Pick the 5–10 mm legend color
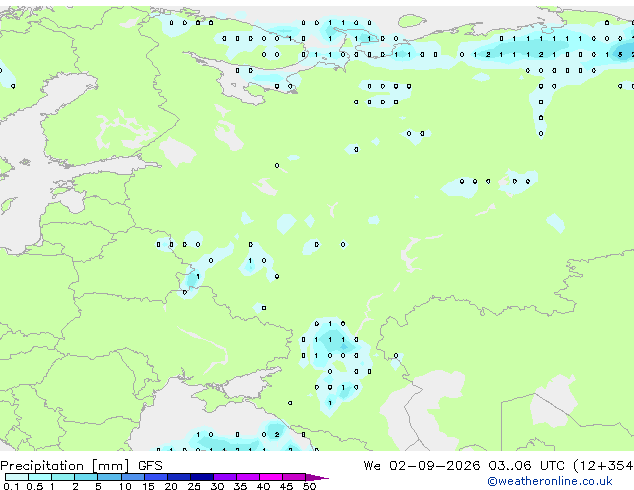The image size is (634, 490). 109,477
